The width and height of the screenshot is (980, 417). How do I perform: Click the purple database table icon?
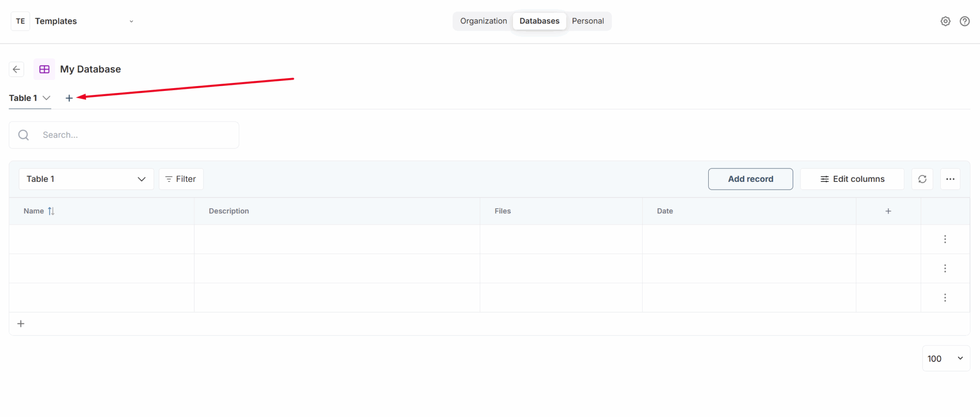tap(44, 69)
